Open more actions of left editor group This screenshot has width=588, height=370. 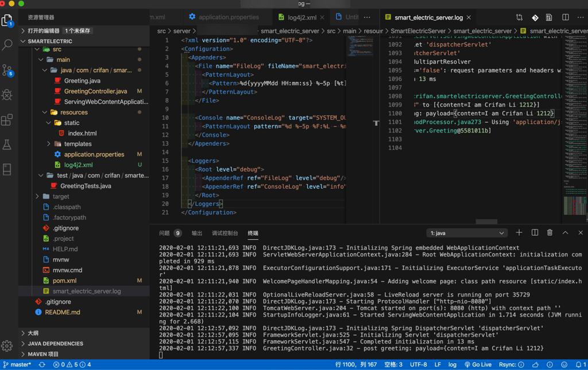[x=367, y=17]
